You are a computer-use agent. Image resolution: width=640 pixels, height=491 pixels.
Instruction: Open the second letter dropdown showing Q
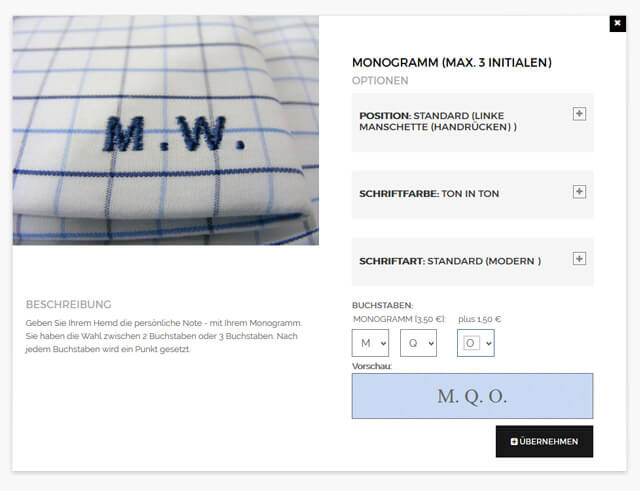[x=418, y=343]
